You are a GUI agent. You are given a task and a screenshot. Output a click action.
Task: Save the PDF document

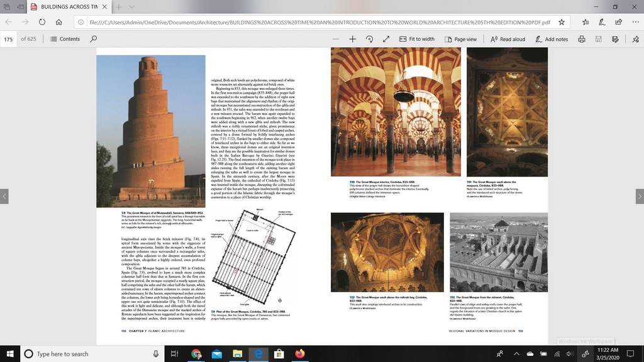tap(599, 39)
